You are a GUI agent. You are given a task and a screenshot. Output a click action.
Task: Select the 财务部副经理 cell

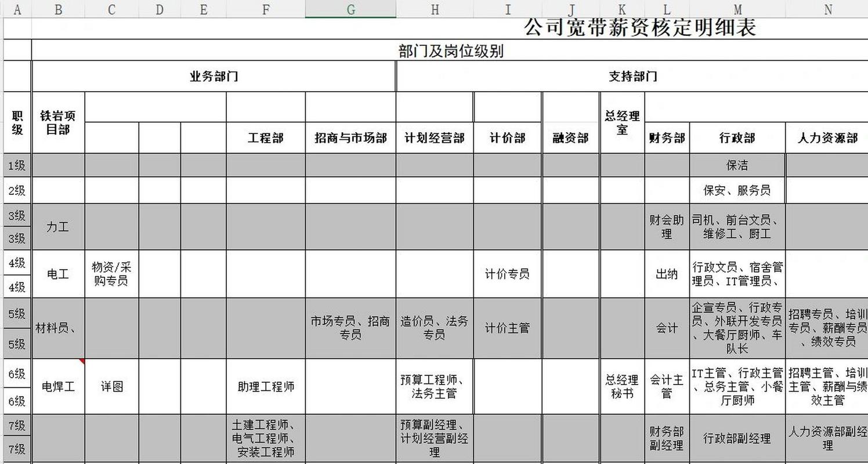point(667,438)
